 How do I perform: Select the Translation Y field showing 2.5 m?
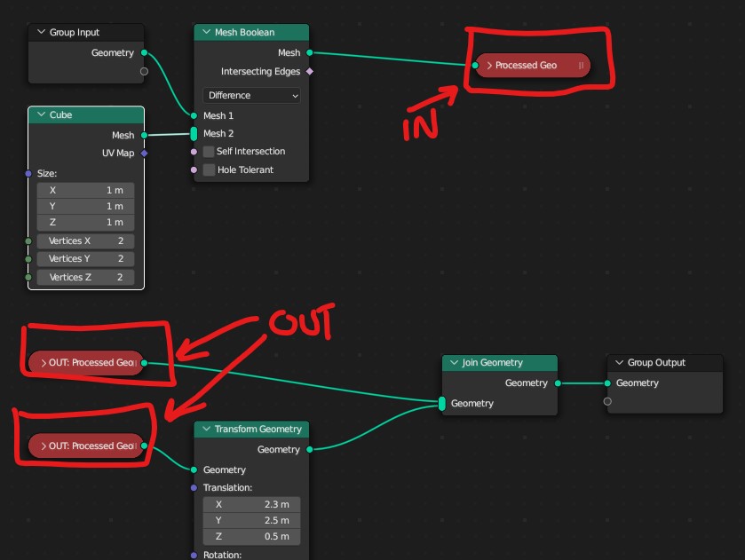pos(251,521)
